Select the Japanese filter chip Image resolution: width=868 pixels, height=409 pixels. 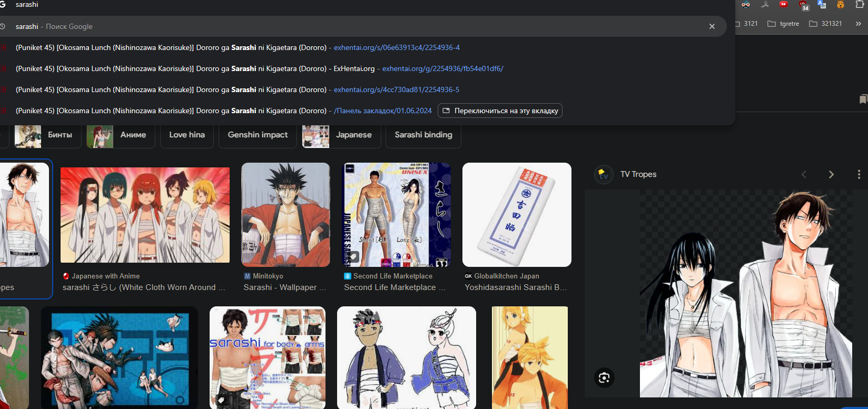(341, 135)
